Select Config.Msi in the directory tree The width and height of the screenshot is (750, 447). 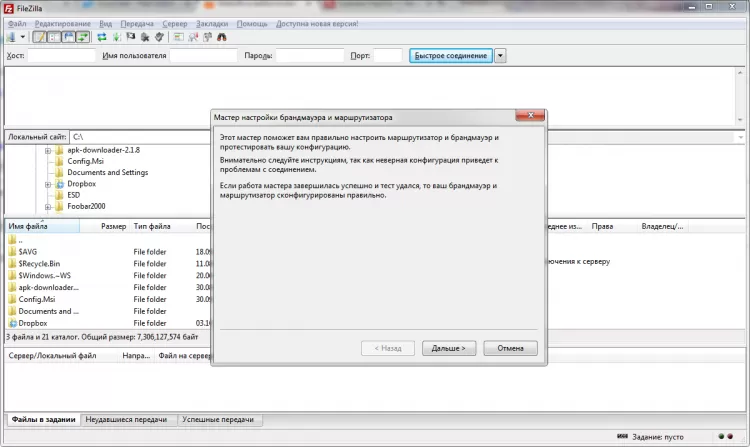pyautogui.click(x=85, y=161)
